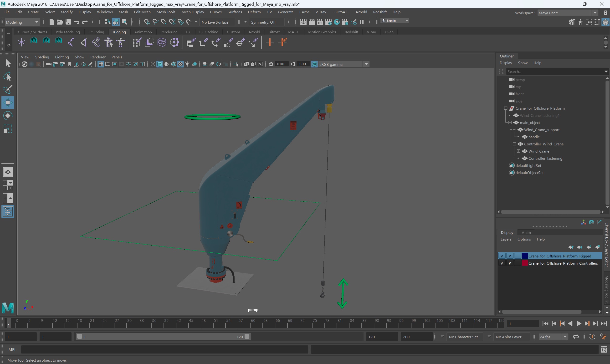610x364 pixels.
Task: Click the Create Locator shelf icon
Action: [x=21, y=42]
